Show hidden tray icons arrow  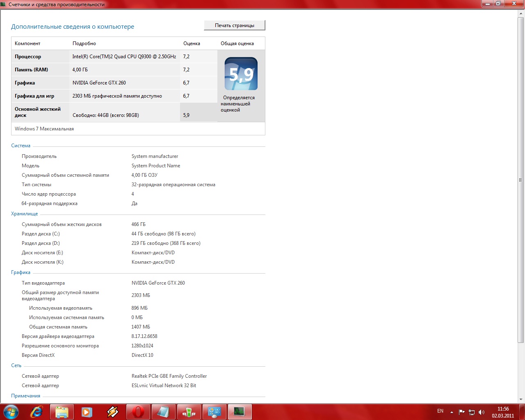coord(452,412)
